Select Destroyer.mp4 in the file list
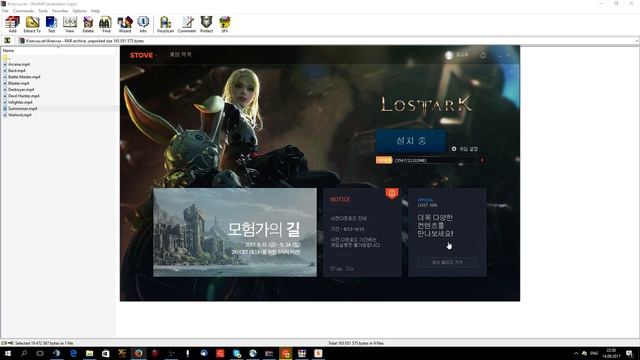 tap(21, 89)
